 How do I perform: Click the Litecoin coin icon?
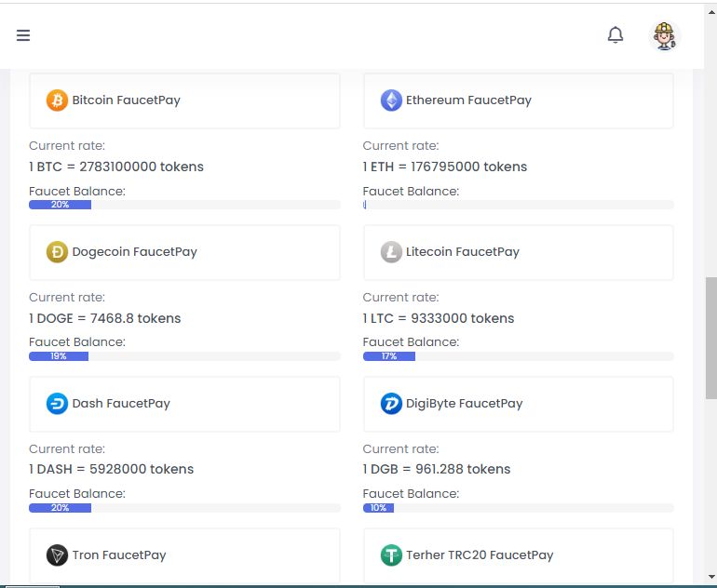391,252
